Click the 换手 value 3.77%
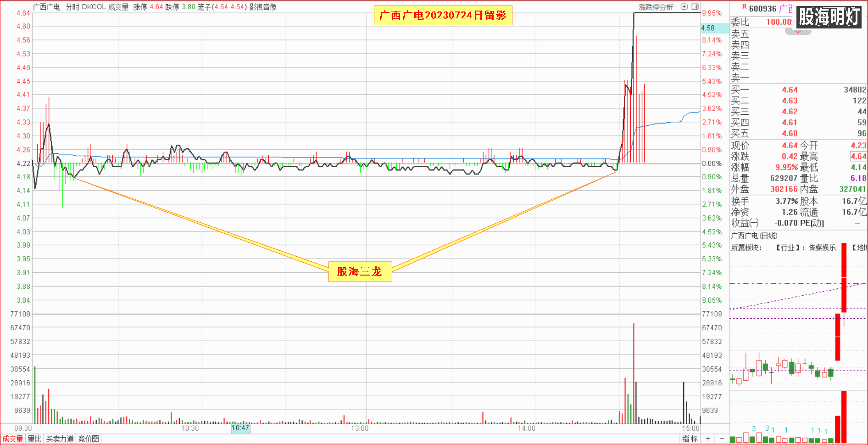 click(x=787, y=201)
